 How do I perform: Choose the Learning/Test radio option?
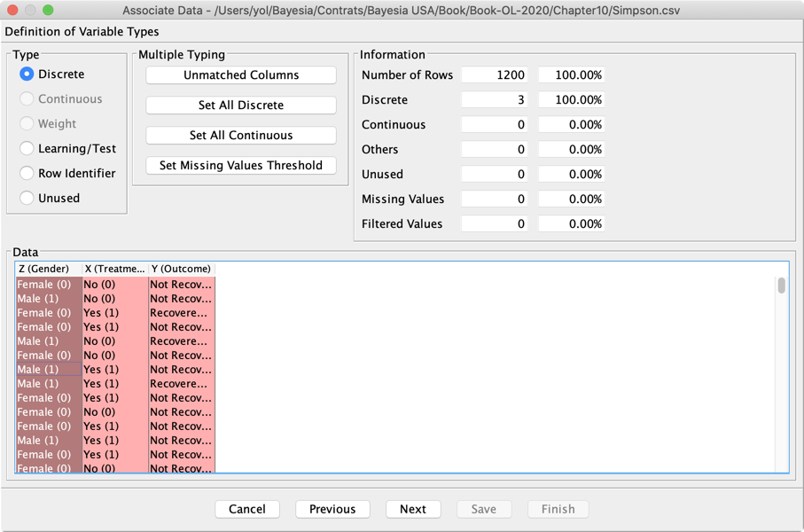[x=27, y=149]
